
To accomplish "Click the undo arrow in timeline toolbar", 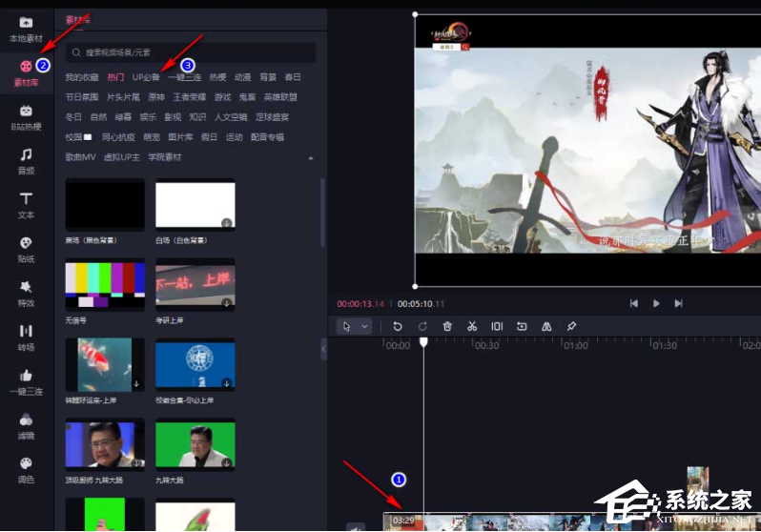I will point(398,326).
